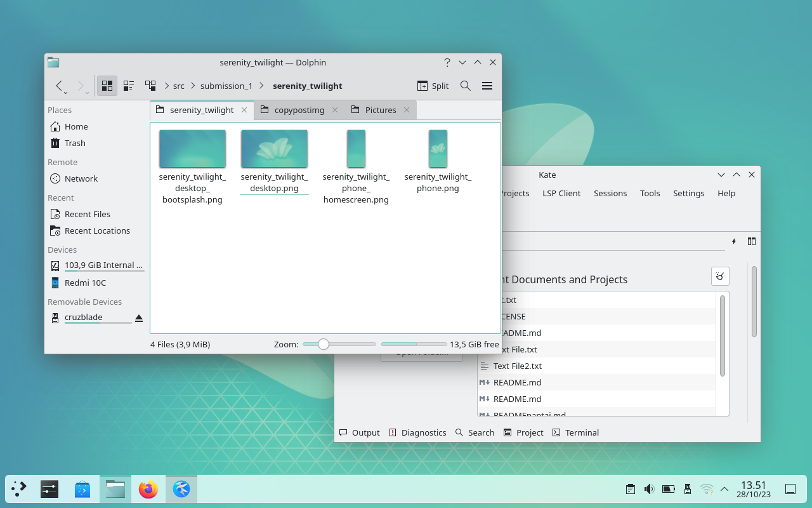Expand hidden system tray icons arrow
812x508 pixels.
(724, 489)
